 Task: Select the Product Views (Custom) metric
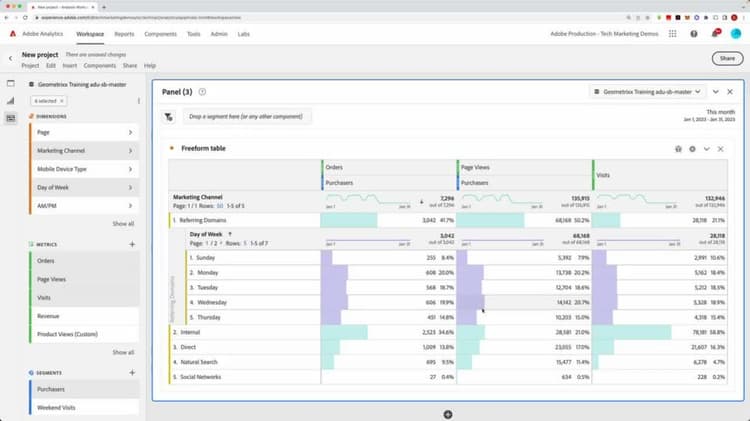pyautogui.click(x=85, y=334)
